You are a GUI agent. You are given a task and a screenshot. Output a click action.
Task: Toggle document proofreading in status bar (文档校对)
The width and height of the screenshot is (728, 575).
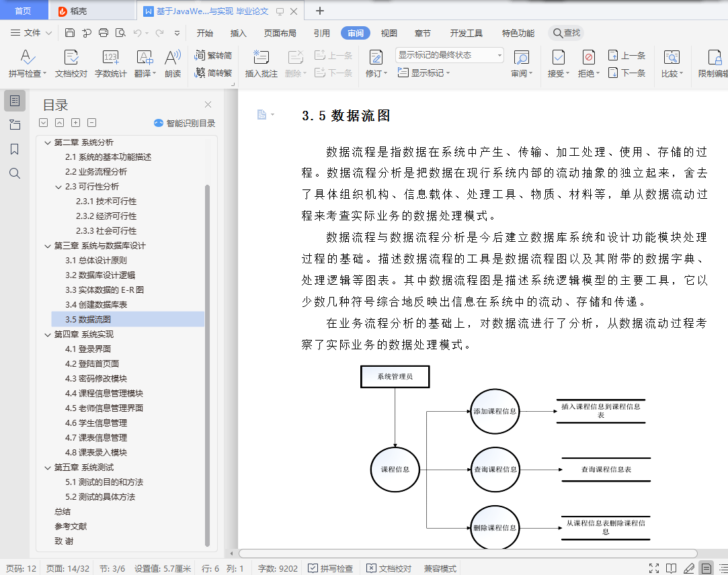[389, 568]
